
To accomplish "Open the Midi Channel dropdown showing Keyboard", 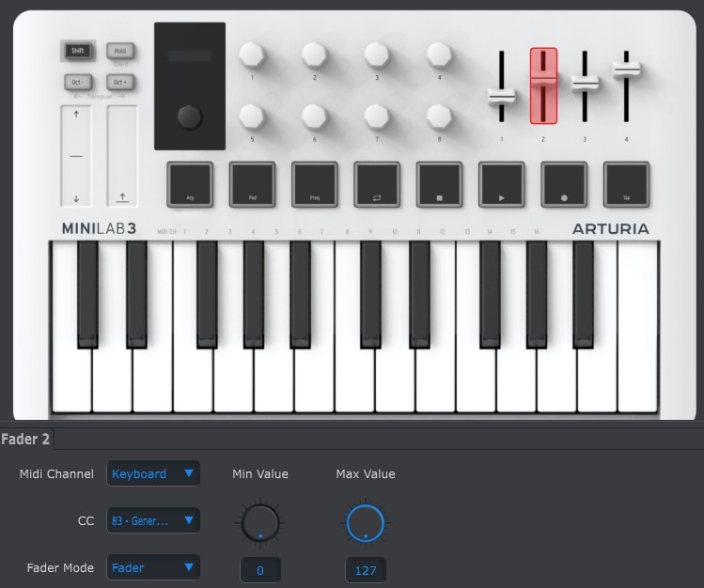I will click(153, 473).
